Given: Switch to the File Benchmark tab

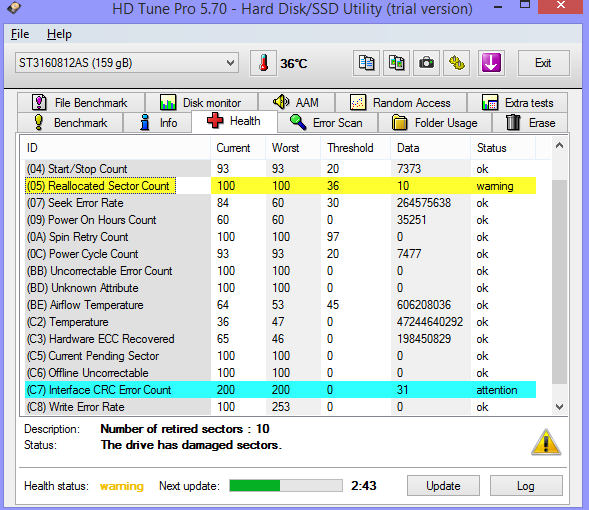Looking at the screenshot, I should [x=81, y=103].
